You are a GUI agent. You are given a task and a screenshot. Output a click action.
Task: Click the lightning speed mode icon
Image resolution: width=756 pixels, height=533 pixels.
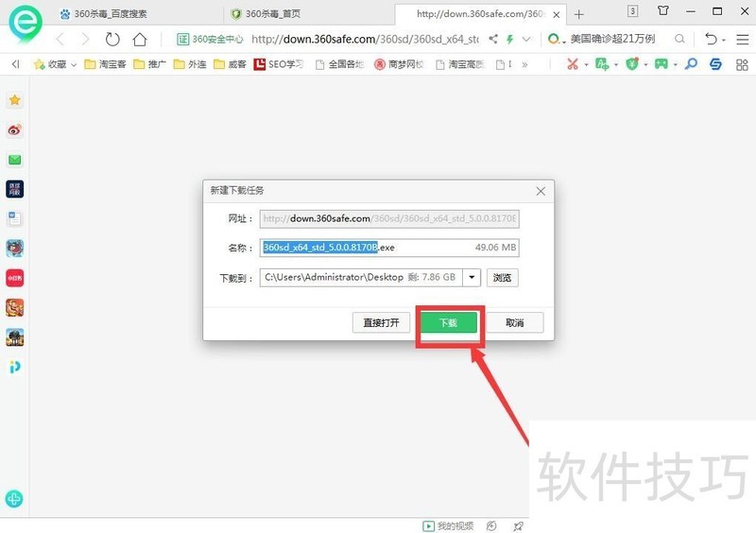tap(509, 39)
